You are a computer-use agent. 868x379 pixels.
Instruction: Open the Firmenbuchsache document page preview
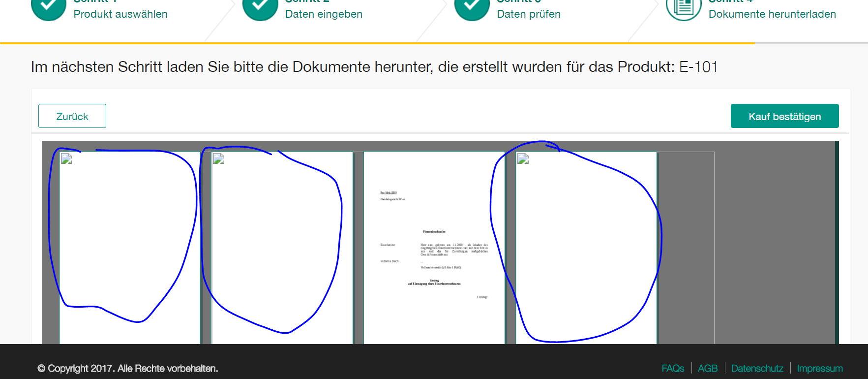click(x=434, y=248)
